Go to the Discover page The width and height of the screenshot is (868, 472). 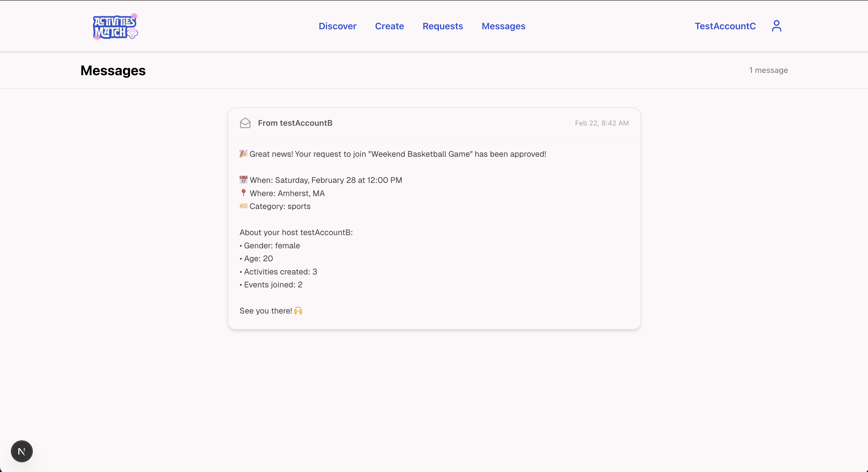[x=337, y=26]
